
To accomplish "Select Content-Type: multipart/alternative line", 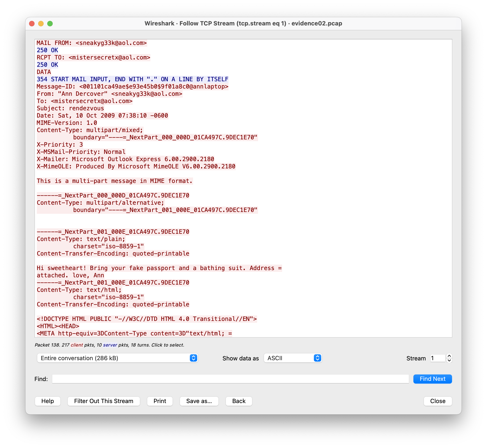I will point(101,203).
